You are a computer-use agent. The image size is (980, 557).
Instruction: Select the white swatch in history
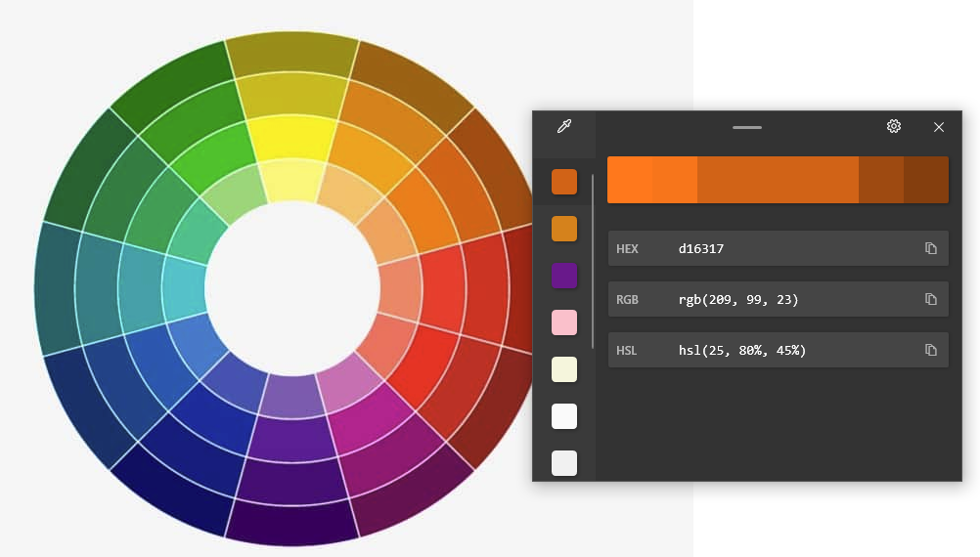pos(564,416)
